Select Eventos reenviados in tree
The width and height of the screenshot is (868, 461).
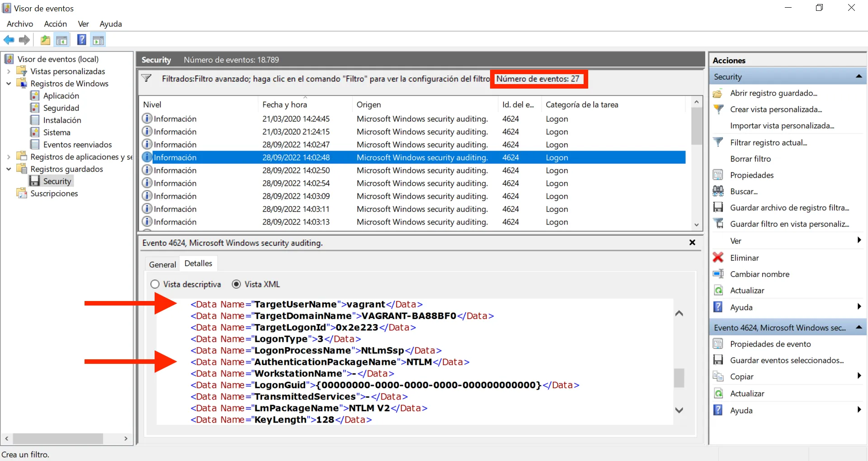pos(77,145)
